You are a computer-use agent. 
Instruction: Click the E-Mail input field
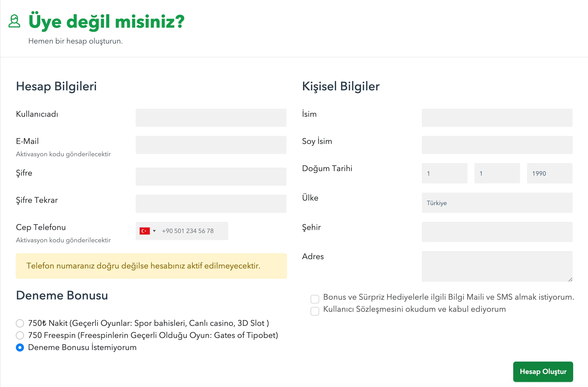211,145
